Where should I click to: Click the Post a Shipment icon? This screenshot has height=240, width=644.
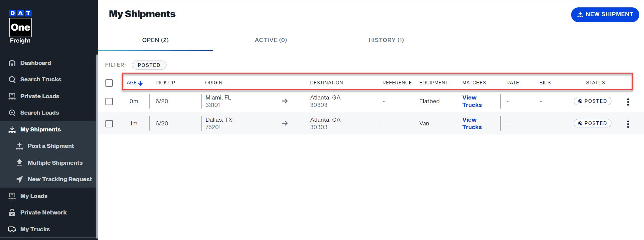click(x=19, y=146)
